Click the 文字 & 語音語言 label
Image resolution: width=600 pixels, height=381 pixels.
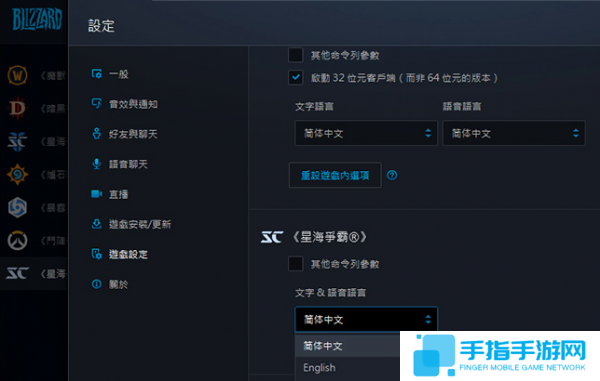tap(330, 293)
